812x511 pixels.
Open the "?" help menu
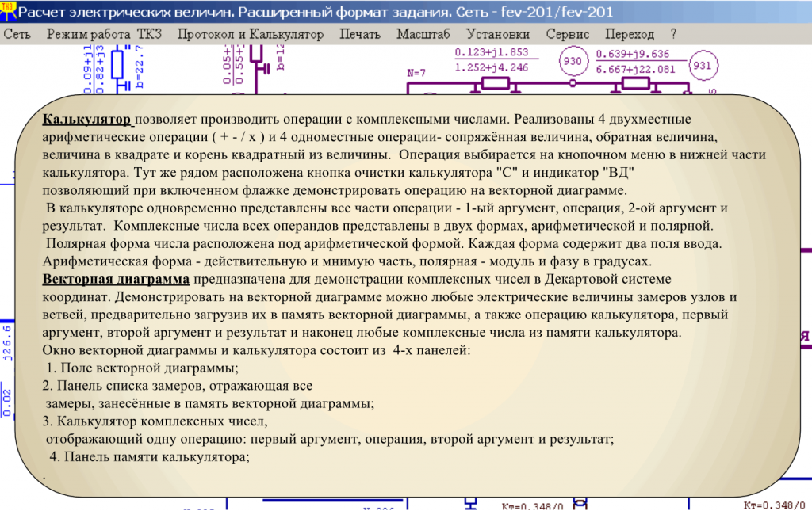670,34
